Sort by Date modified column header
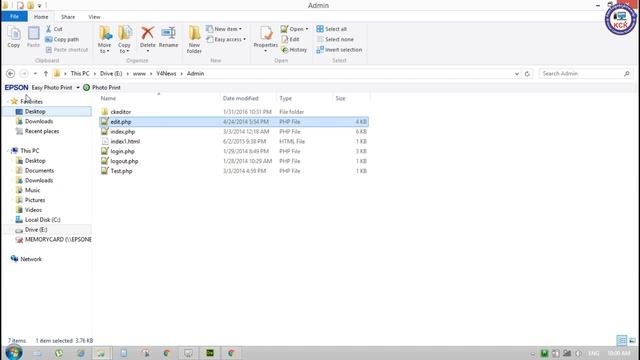The image size is (640, 360). pos(248,98)
